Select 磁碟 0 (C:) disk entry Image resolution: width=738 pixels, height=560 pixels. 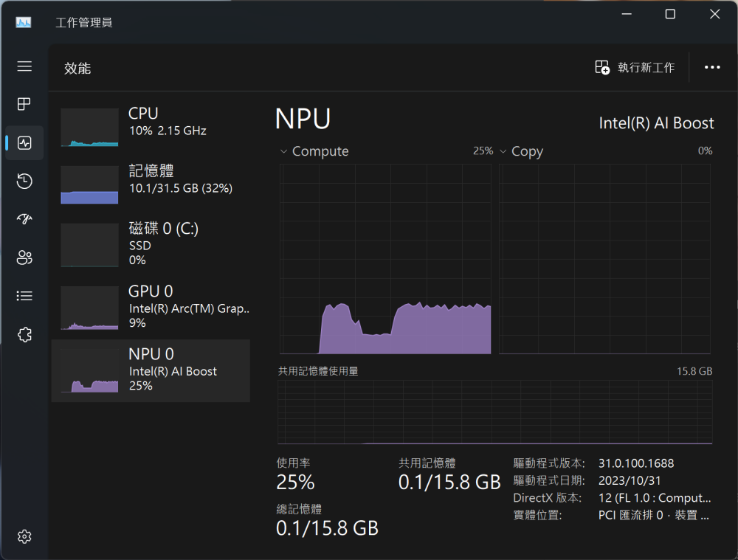151,243
